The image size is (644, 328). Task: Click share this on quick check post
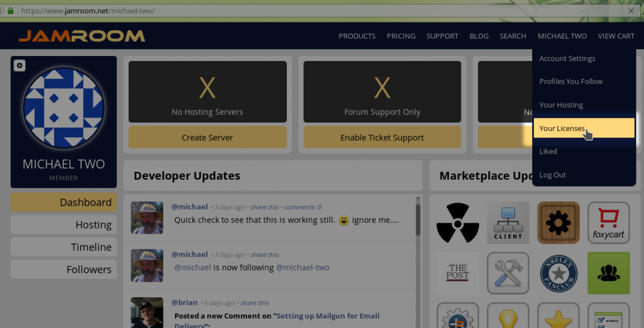pos(265,207)
